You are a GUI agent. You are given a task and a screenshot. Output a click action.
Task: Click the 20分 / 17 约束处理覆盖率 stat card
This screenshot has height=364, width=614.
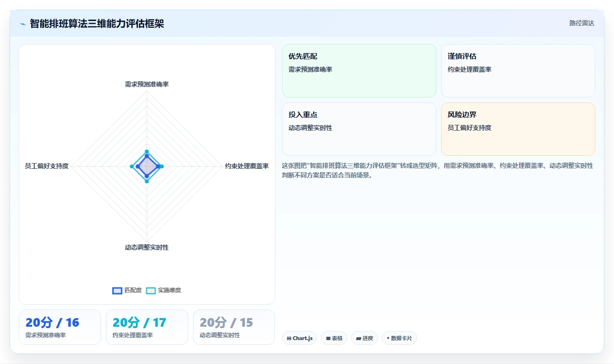(x=147, y=327)
